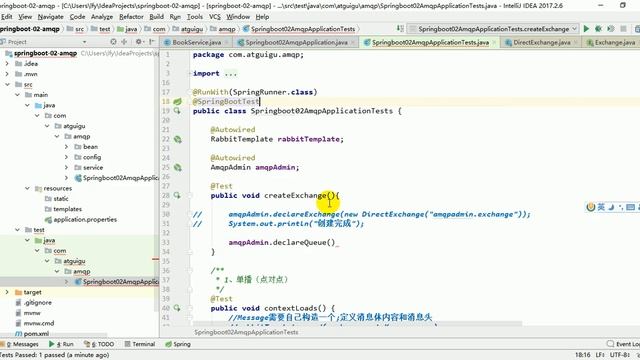The width and height of the screenshot is (640, 360).
Task: Click Springboot02AmqpApplicationTests breadcrumb below editor
Action: click(246, 332)
